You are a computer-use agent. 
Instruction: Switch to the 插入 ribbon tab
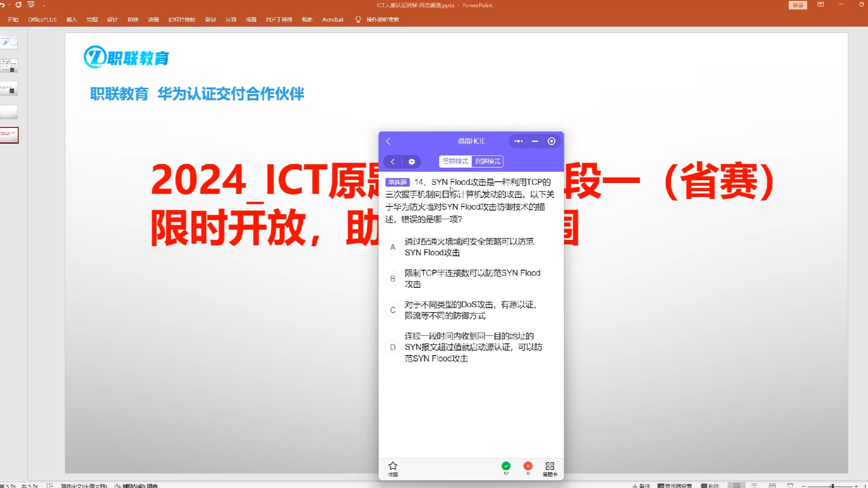tap(71, 19)
